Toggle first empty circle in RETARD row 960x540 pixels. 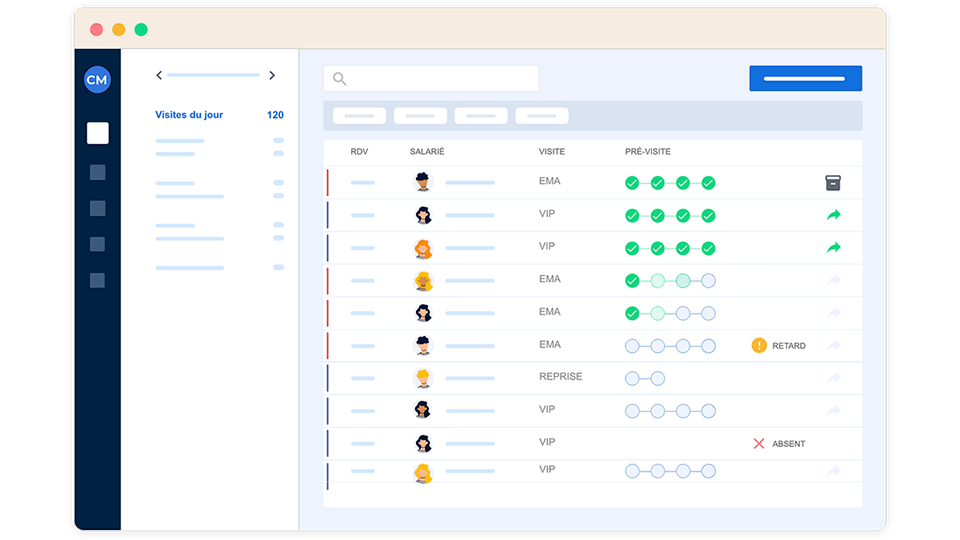click(632, 346)
